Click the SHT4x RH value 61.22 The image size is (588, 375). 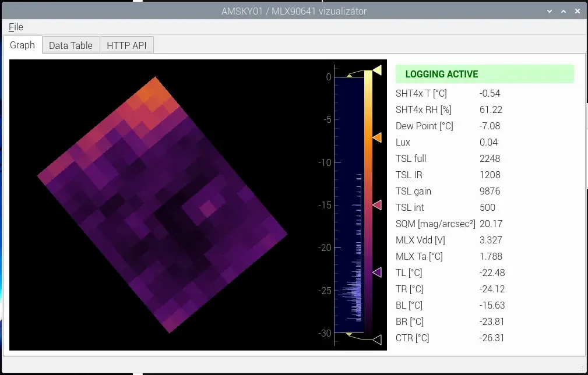tap(491, 110)
